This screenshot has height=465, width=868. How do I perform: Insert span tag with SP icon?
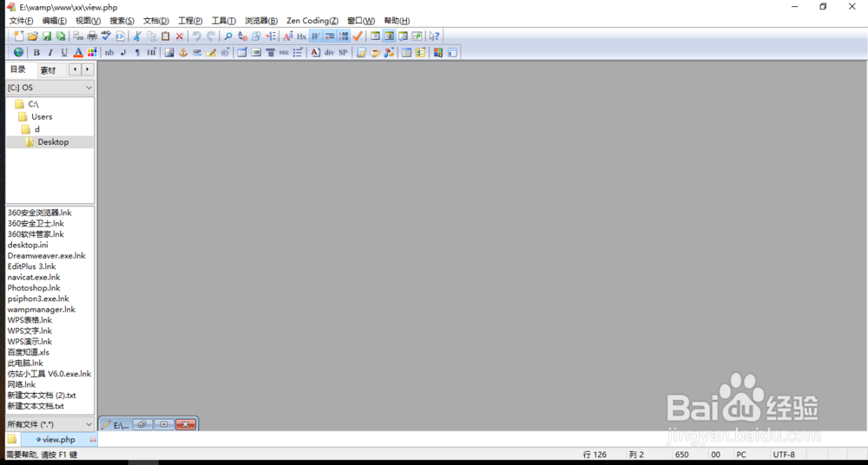[343, 53]
